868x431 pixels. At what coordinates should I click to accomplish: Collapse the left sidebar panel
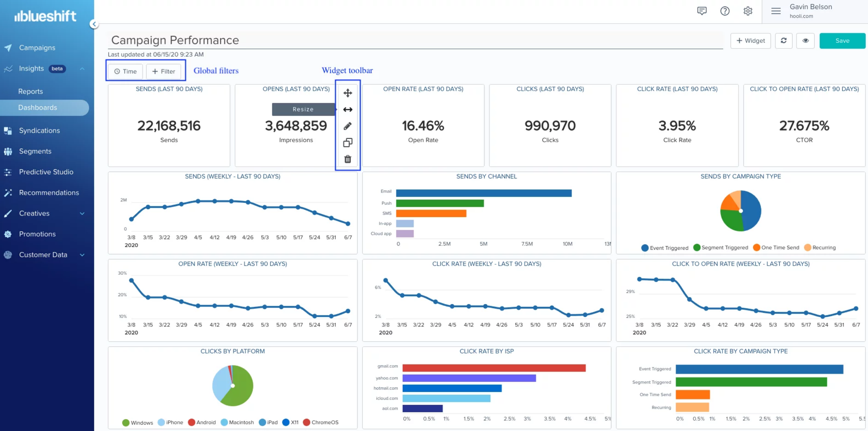(94, 24)
